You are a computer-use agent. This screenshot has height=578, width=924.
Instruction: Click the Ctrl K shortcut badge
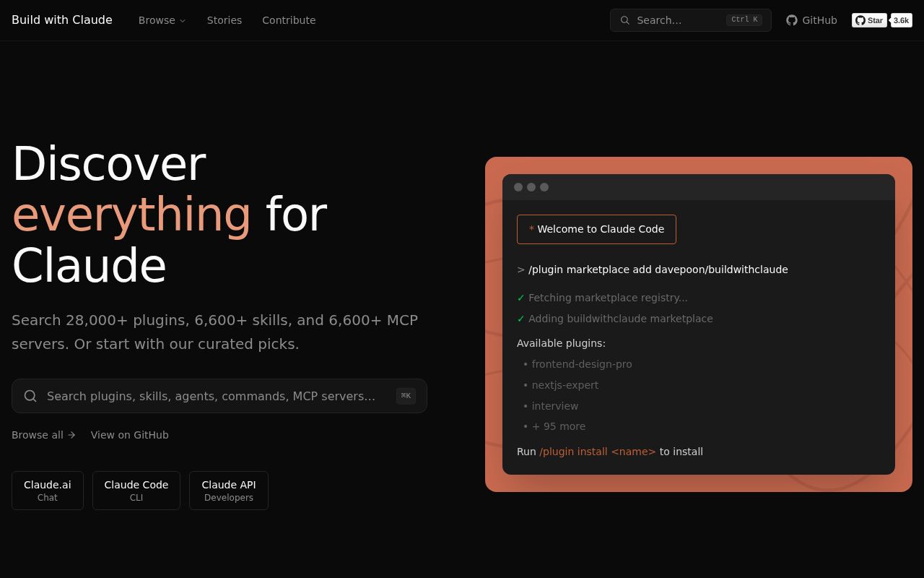tap(744, 20)
